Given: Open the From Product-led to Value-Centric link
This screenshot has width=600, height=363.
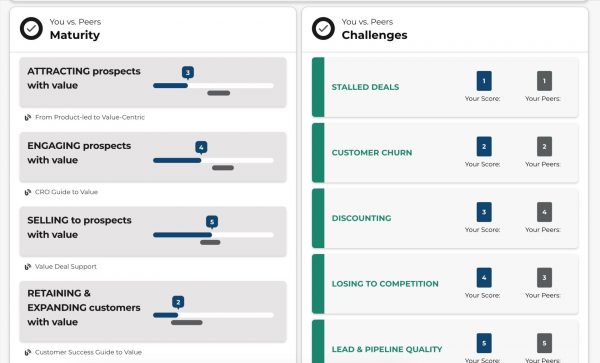Looking at the screenshot, I should click(x=90, y=117).
